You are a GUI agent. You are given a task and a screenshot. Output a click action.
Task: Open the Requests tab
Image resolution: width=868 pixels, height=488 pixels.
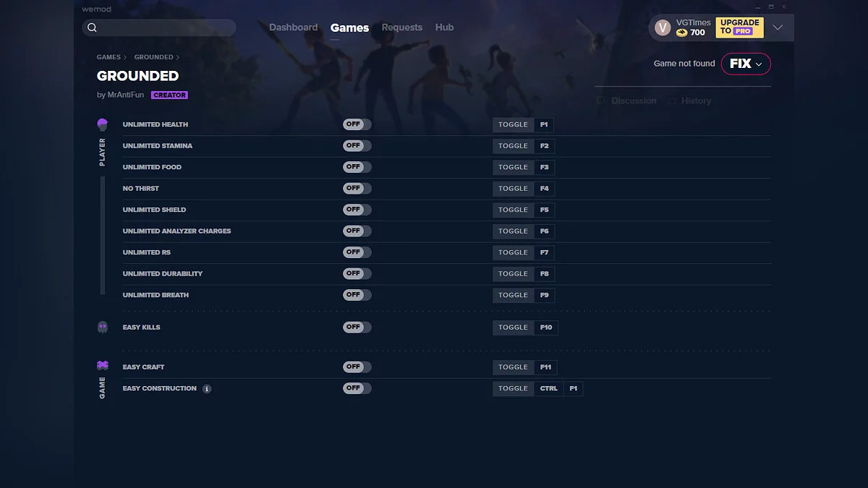coord(402,27)
